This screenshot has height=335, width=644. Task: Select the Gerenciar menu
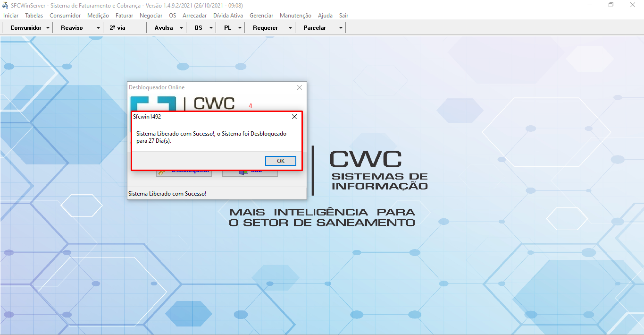[x=261, y=16]
